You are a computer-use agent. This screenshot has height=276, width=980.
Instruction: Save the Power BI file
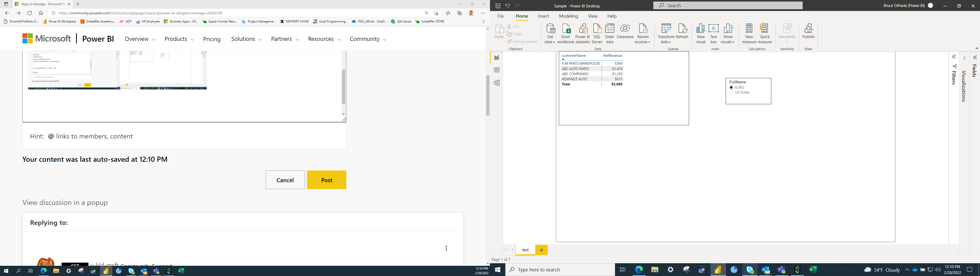(x=498, y=6)
